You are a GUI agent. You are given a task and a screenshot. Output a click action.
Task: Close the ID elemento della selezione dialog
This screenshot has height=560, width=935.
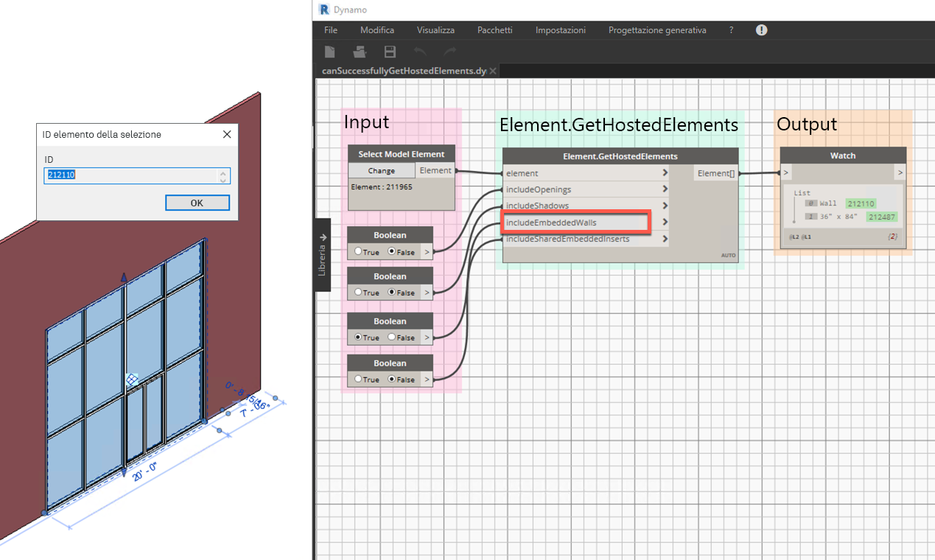point(227,134)
